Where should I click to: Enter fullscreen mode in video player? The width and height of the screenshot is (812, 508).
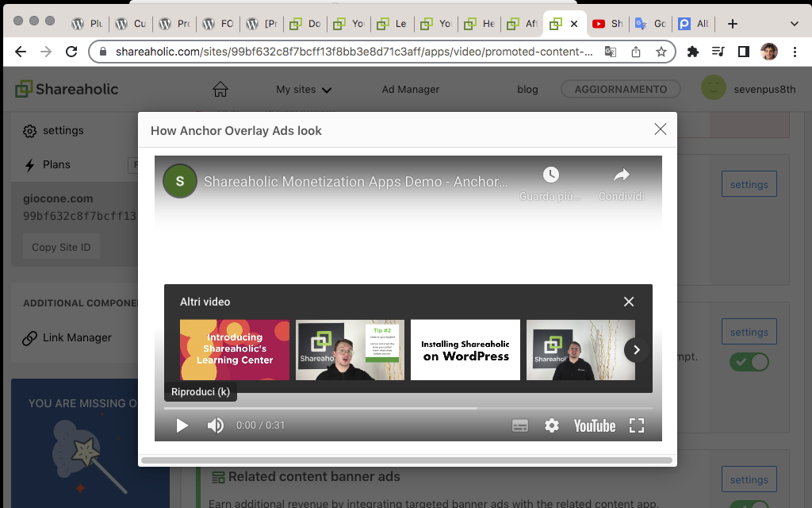coord(637,425)
